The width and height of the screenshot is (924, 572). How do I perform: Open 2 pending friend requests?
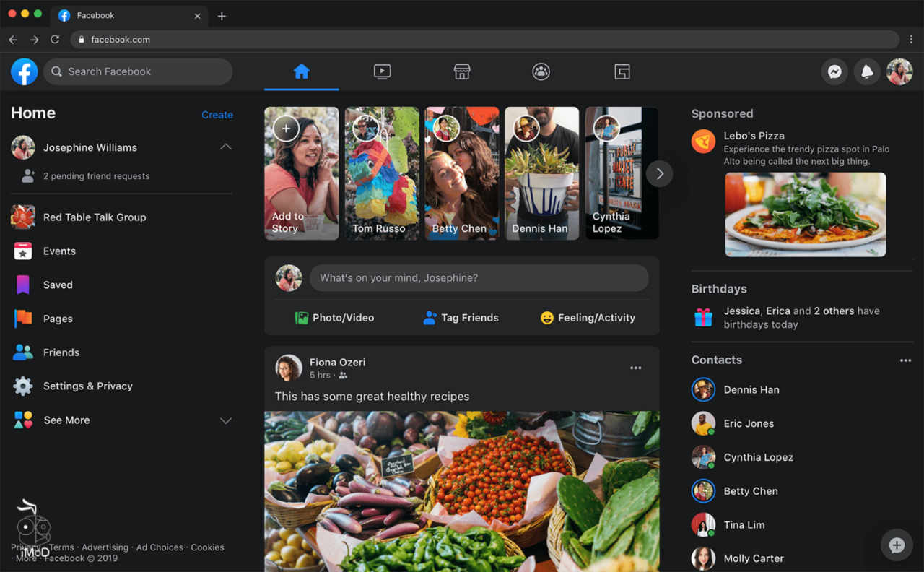[97, 176]
